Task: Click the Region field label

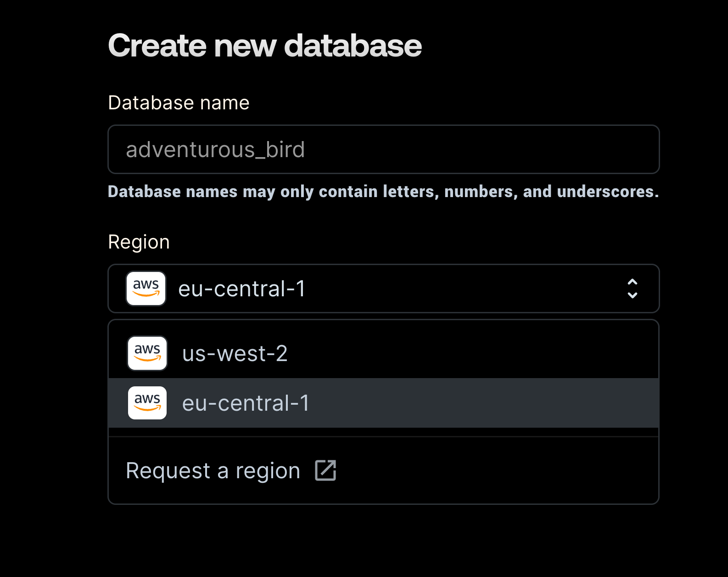Action: coord(139,242)
